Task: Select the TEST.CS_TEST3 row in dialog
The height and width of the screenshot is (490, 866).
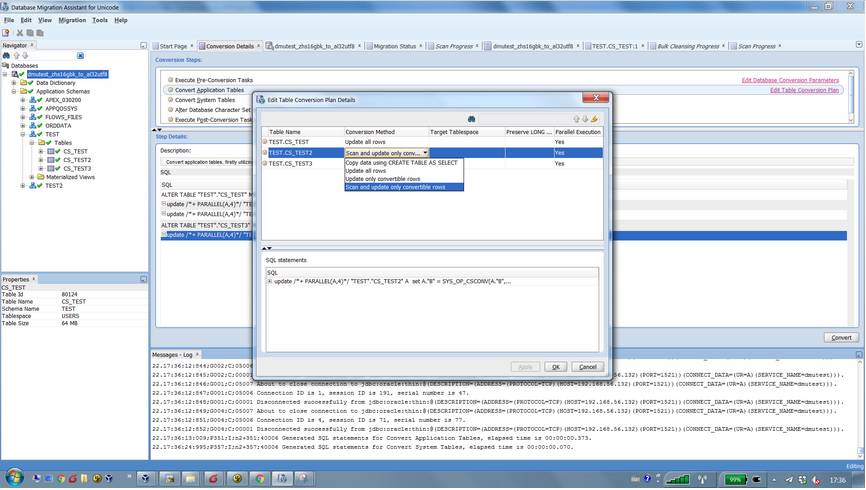Action: point(432,164)
